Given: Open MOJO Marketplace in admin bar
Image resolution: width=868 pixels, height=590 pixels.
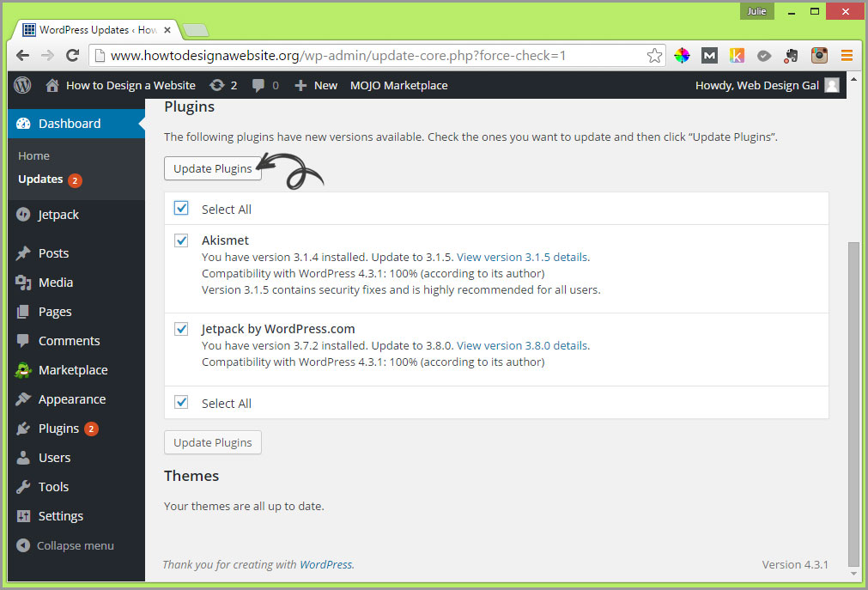Looking at the screenshot, I should [398, 85].
